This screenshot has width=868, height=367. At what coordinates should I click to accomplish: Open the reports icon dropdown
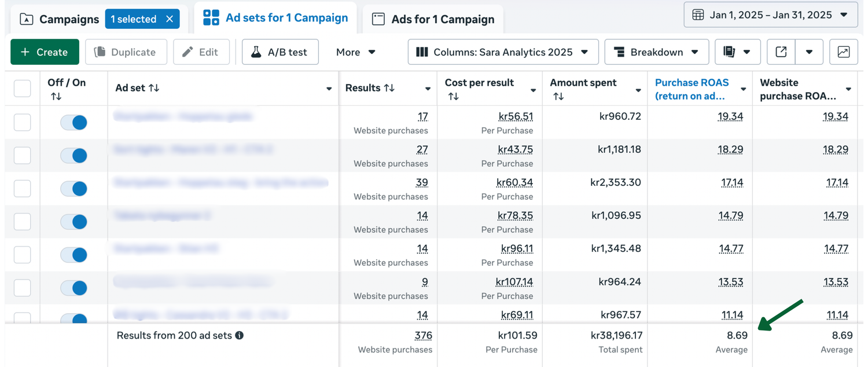pos(737,52)
